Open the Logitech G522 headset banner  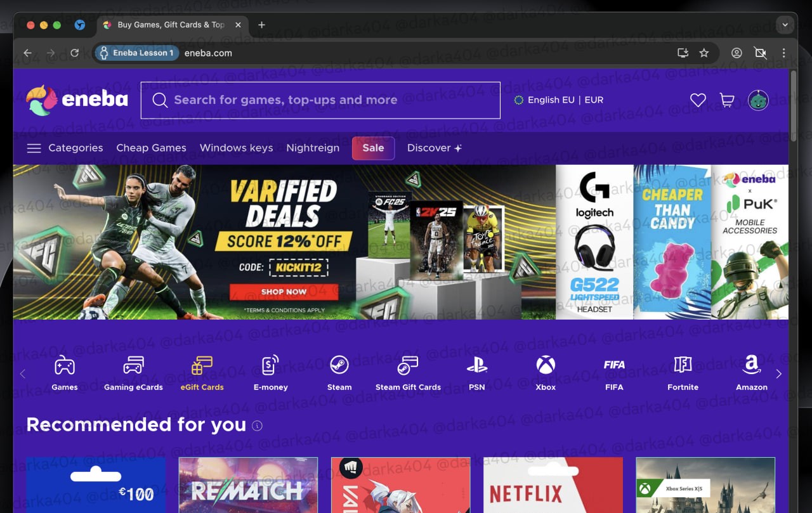pos(594,242)
